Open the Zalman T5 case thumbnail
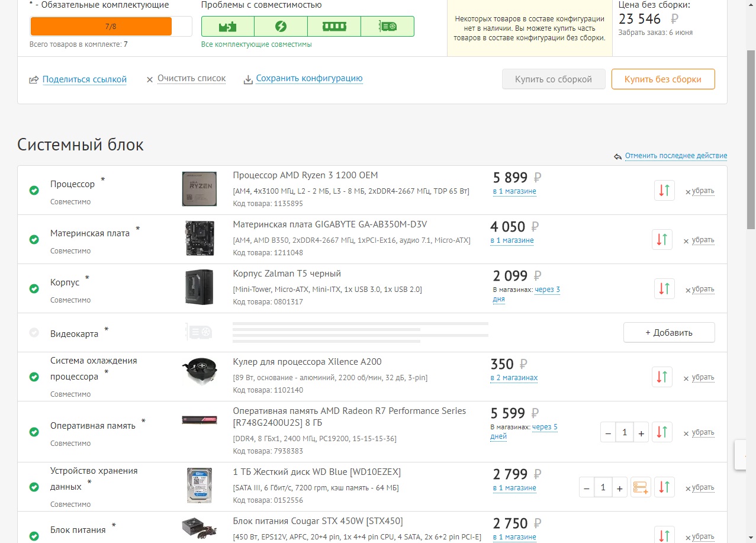Screen dimensions: 756x543 tap(200, 287)
